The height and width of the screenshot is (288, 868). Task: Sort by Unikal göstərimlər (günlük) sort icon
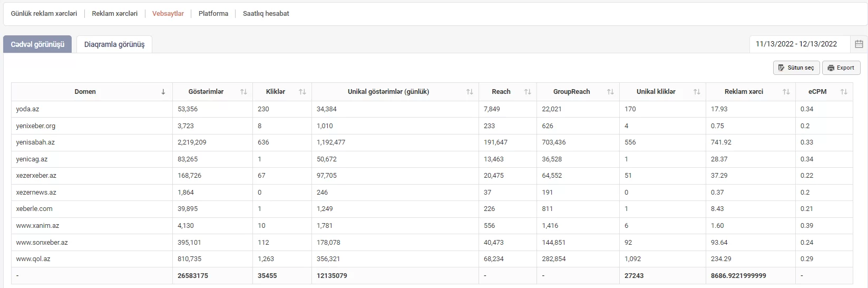(470, 92)
